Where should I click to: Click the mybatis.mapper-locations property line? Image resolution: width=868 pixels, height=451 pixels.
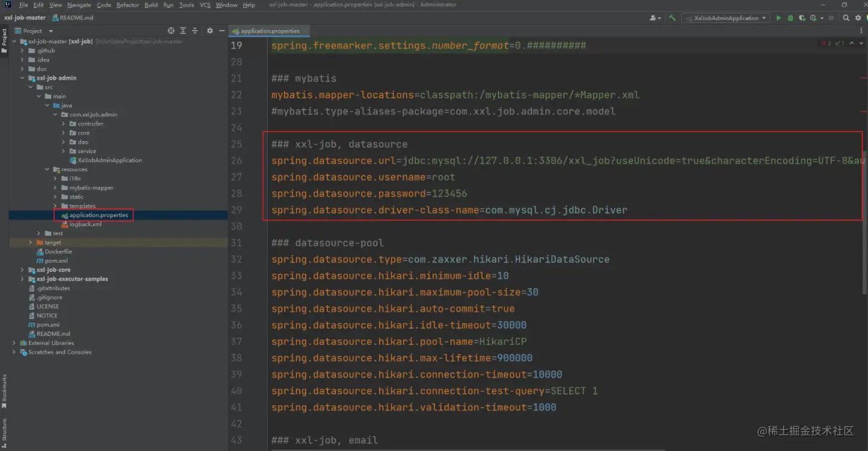(x=455, y=95)
